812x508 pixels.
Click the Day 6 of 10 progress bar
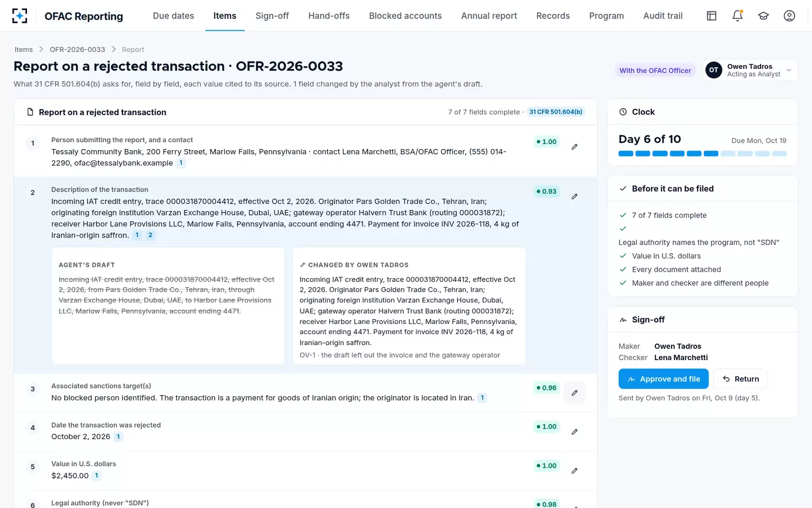(703, 154)
